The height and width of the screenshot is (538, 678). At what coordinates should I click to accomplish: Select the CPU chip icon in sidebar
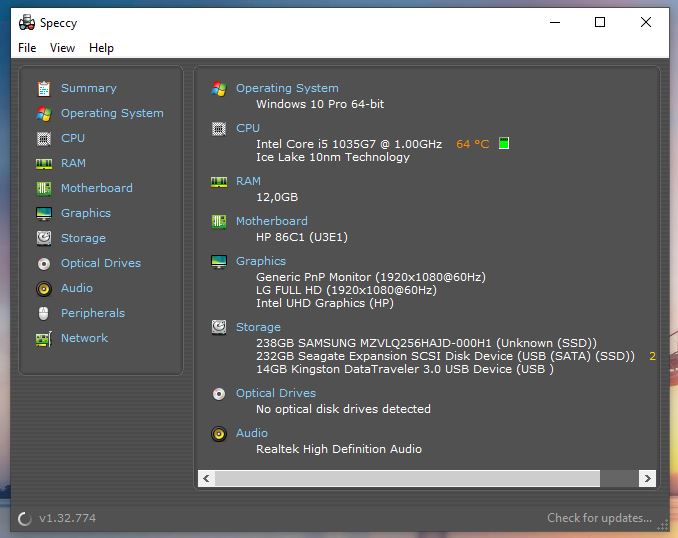tap(43, 138)
